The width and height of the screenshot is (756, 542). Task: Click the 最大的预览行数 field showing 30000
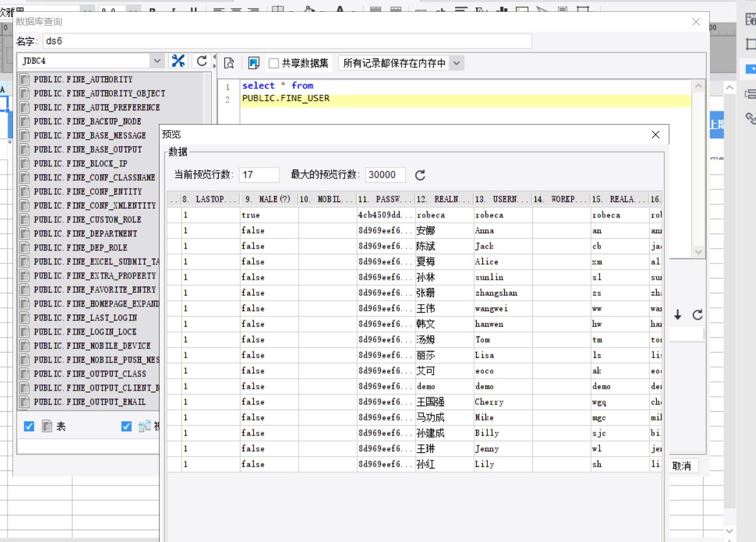[386, 175]
